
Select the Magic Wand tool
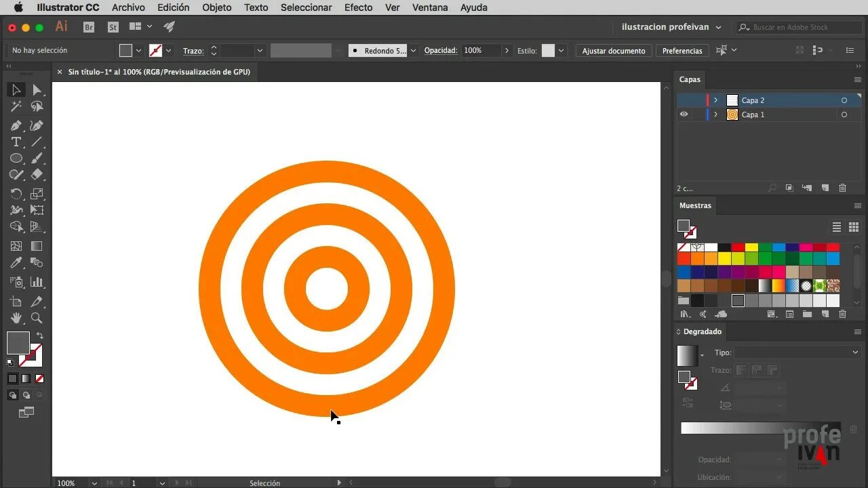tap(16, 106)
